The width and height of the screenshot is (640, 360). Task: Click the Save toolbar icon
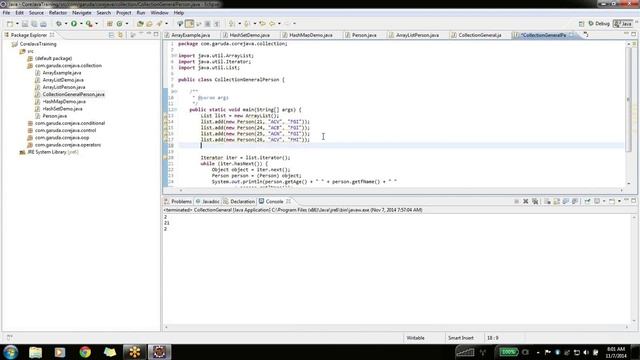pos(25,24)
